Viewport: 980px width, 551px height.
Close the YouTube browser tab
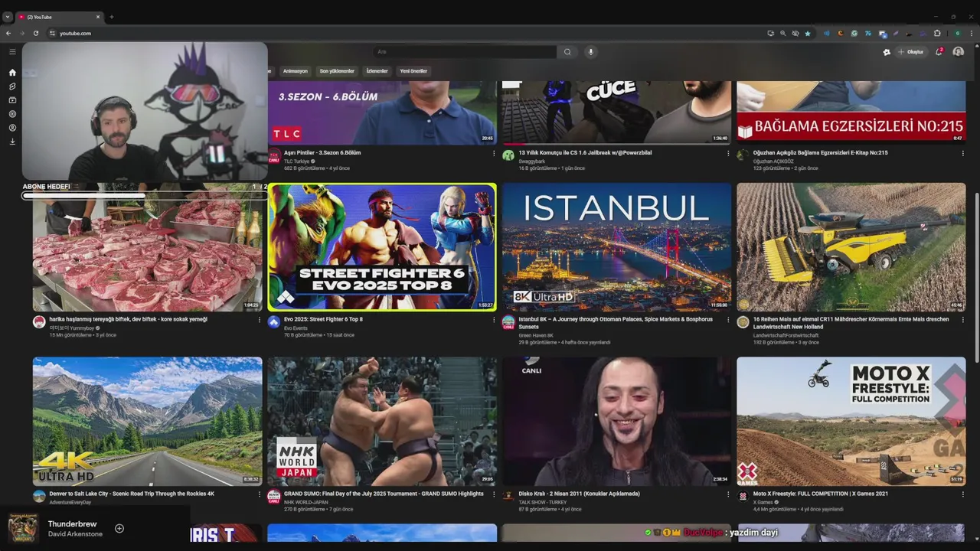point(98,17)
